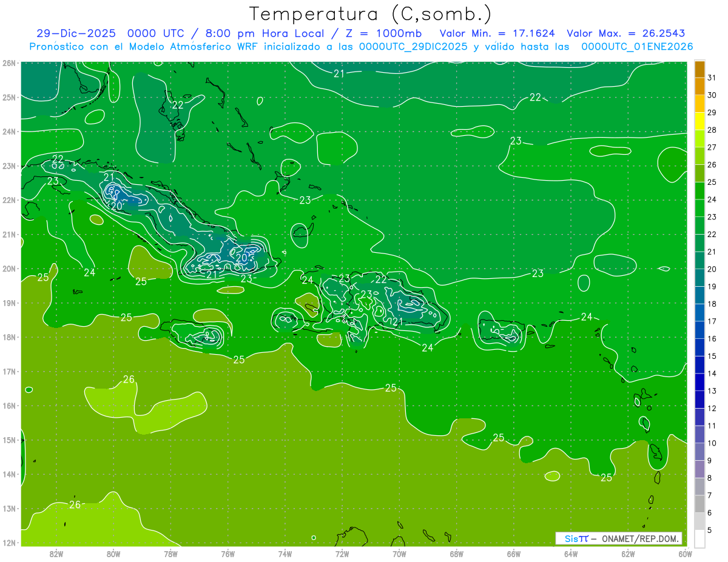Click latitude label "19N"

coord(9,303)
